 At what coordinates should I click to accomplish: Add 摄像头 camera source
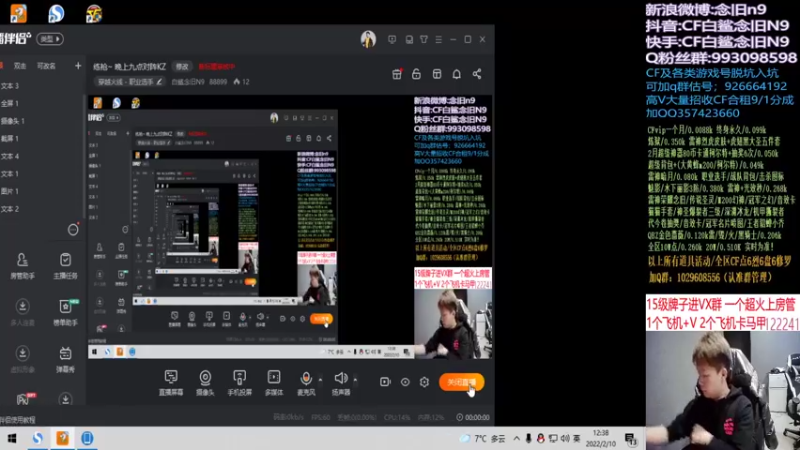205,383
